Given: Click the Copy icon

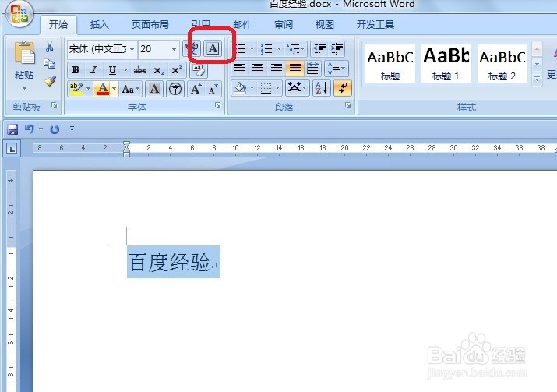Looking at the screenshot, I should coord(50,64).
